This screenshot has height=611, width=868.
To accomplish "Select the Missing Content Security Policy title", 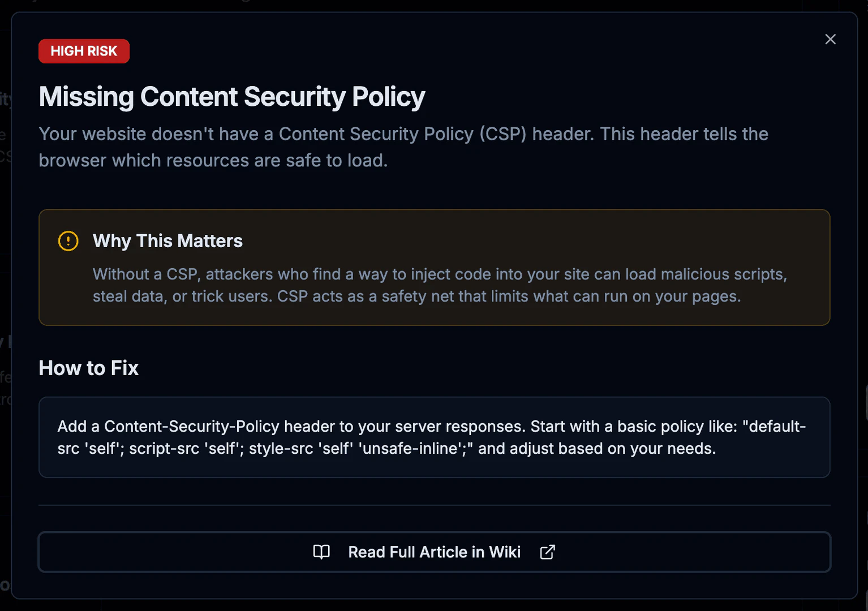I will 231,96.
